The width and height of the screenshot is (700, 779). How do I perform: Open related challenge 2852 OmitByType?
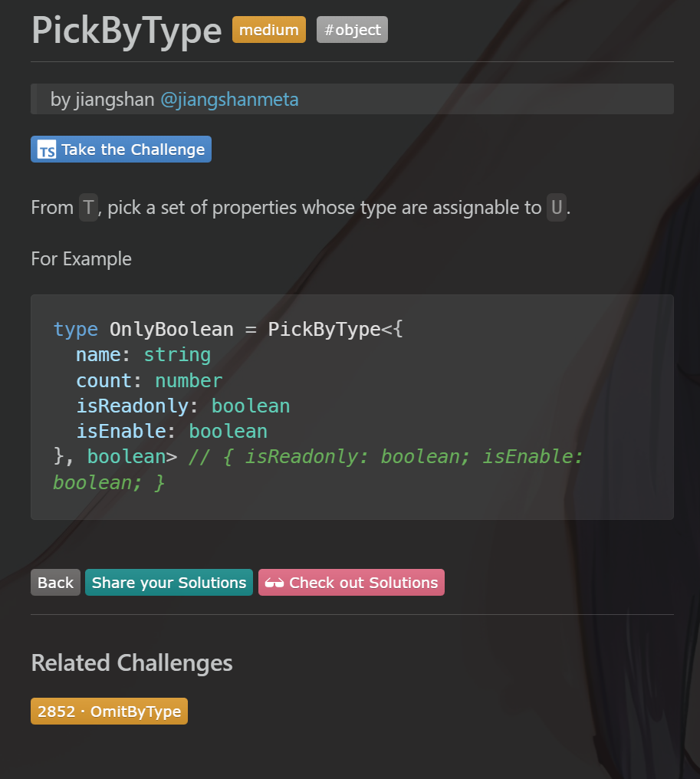click(110, 711)
